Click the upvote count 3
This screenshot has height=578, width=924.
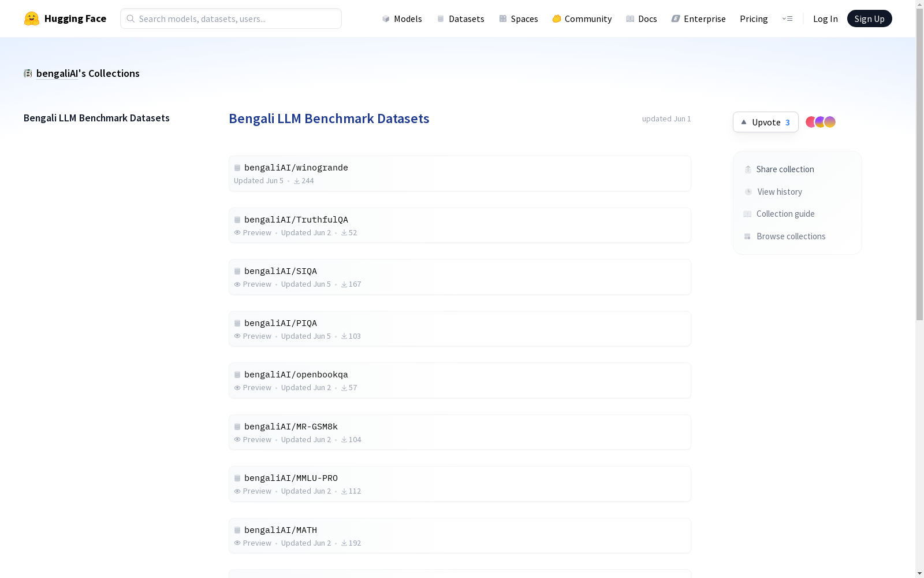tap(787, 123)
